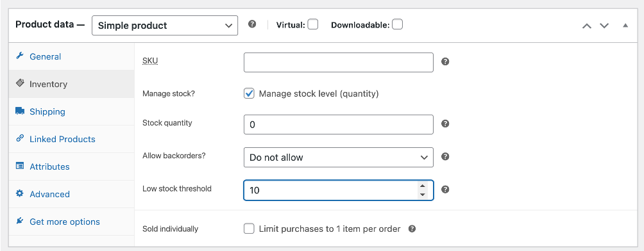Image resolution: width=644 pixels, height=251 pixels.
Task: Enable Limit purchases to 1 item checkbox
Action: click(x=249, y=229)
